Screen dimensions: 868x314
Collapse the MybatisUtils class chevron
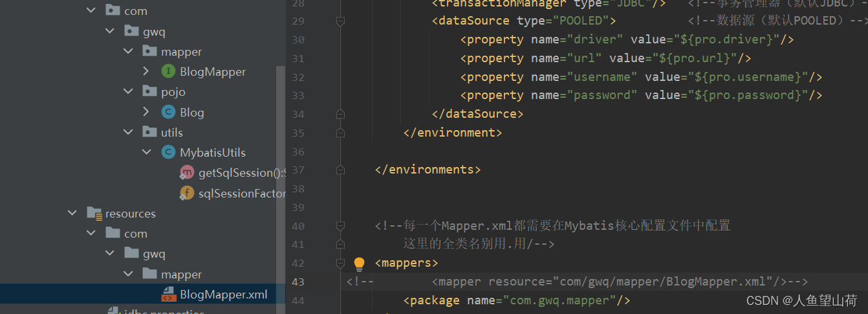coord(147,152)
